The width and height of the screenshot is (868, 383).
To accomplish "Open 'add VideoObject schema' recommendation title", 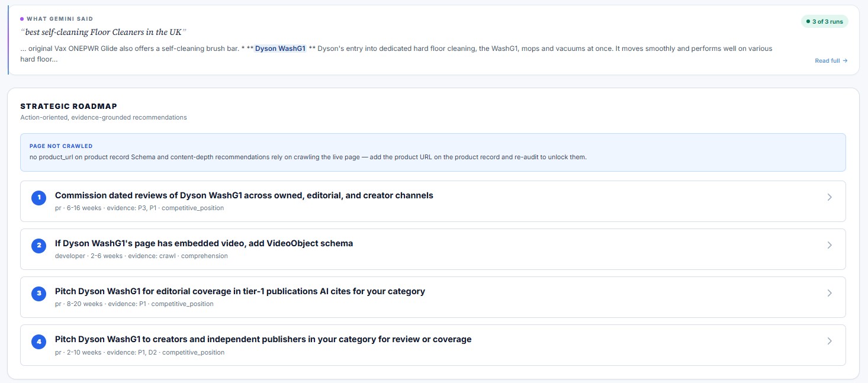I will [204, 243].
